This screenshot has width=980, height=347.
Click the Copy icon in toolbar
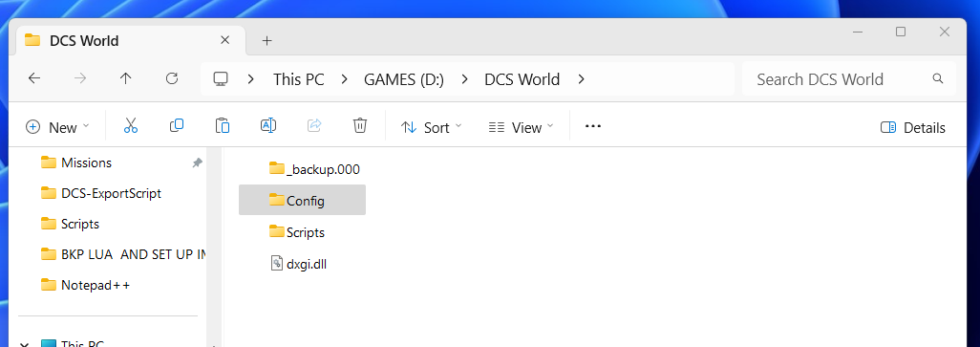tap(177, 126)
